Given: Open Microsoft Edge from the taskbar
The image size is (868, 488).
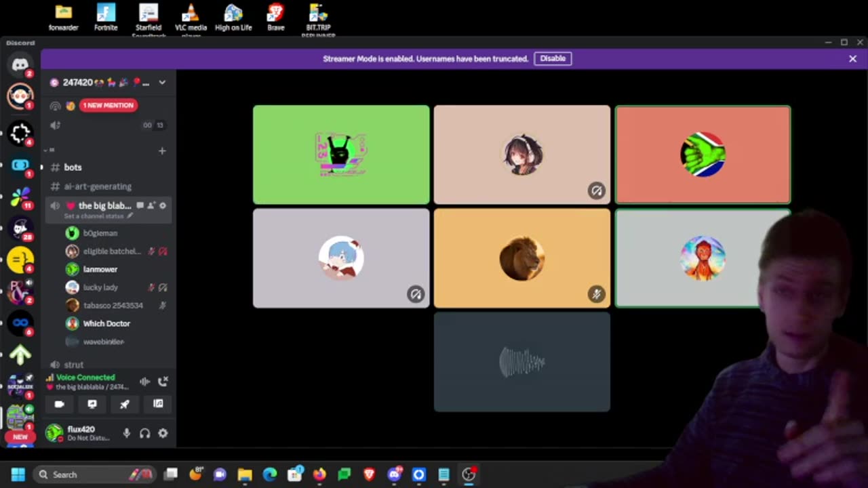Looking at the screenshot, I should 270,474.
